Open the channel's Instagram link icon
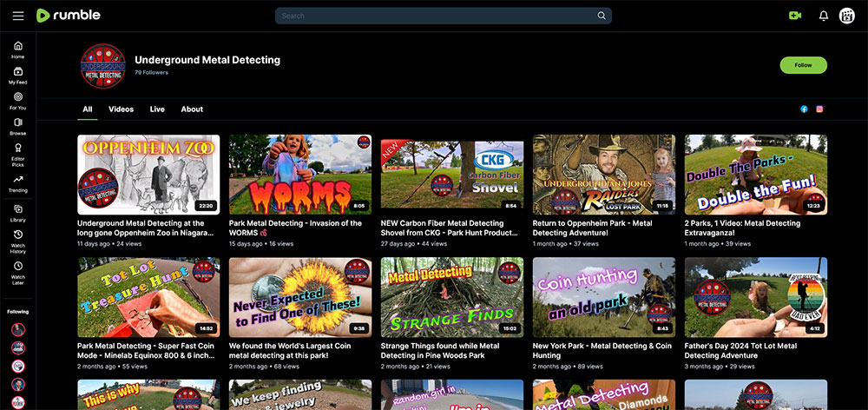Screen dimensions: 868x410 [819, 109]
